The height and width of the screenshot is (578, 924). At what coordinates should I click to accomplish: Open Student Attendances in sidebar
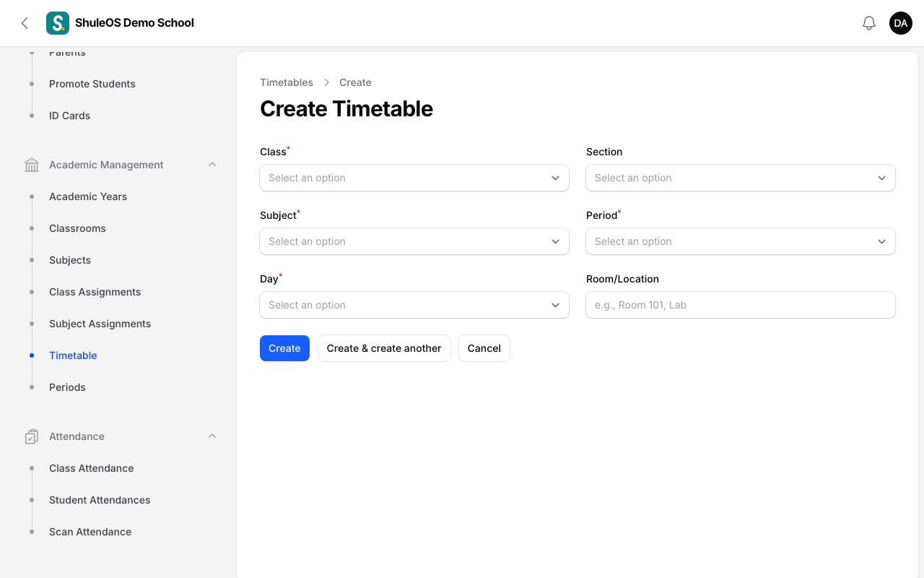100,500
